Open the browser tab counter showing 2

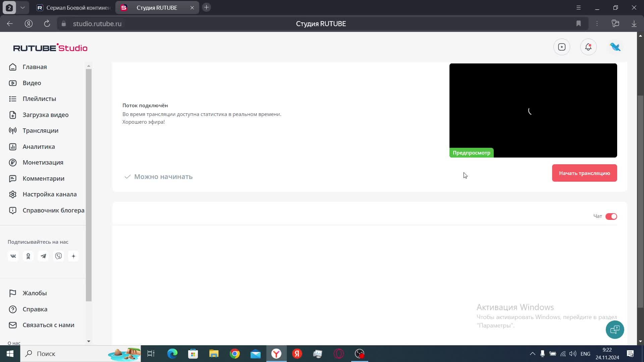coord(9,7)
